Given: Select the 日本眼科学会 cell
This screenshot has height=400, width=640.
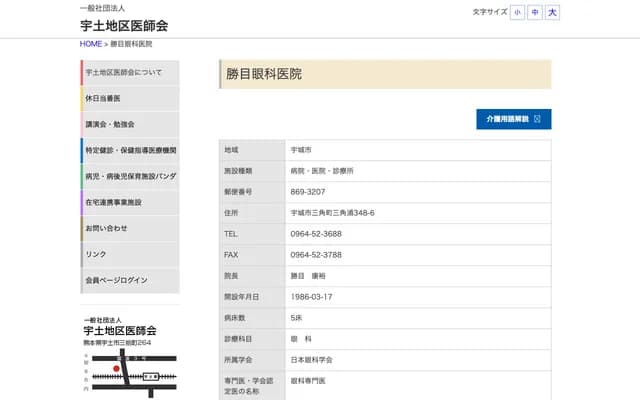Looking at the screenshot, I should [418, 360].
